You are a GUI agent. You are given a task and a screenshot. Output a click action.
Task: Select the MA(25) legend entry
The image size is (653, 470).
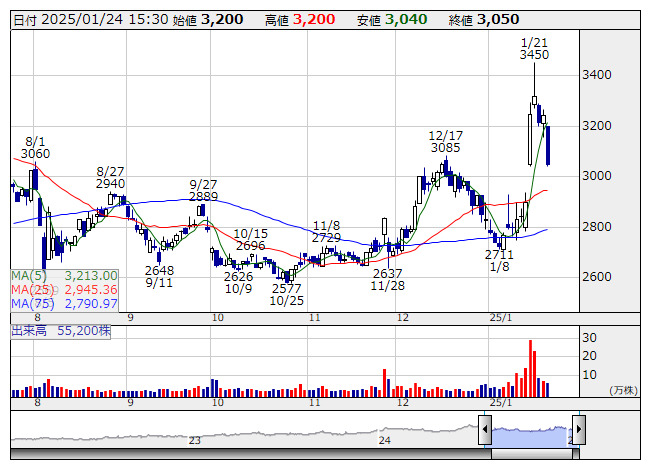[65, 289]
